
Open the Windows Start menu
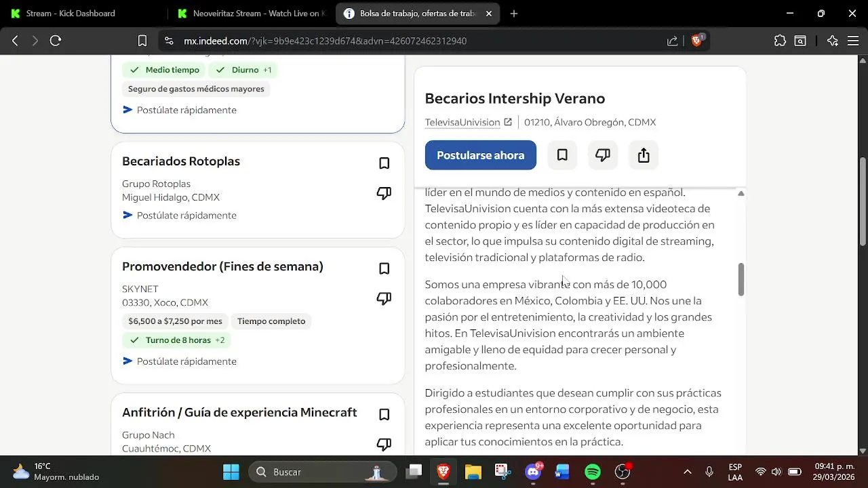pyautogui.click(x=231, y=472)
